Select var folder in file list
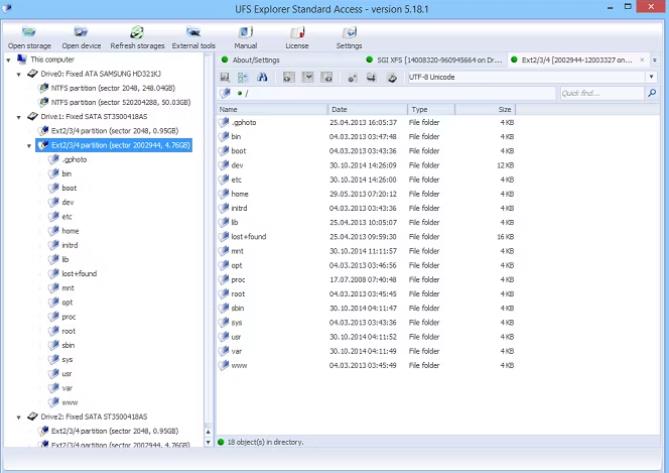This screenshot has width=669, height=473. click(x=236, y=351)
